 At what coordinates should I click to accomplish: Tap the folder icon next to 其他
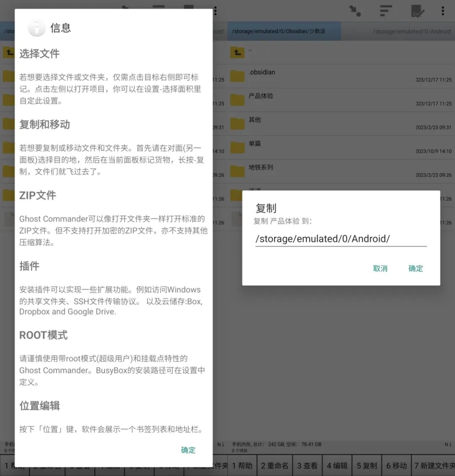(x=237, y=124)
